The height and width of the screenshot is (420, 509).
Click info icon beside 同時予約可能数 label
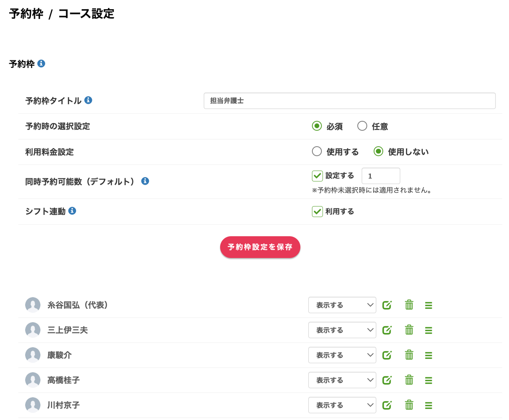coord(145,181)
